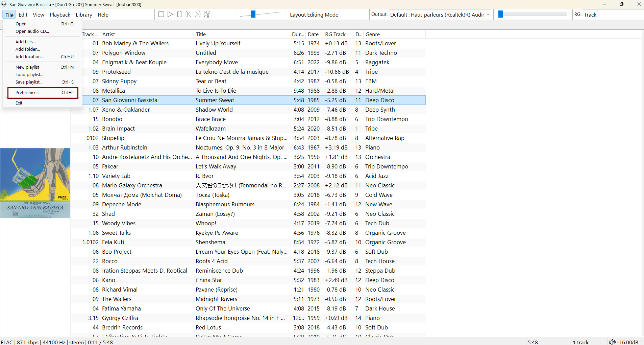The image size is (644, 345).
Task: Select Add folder... menu entry
Action: [43, 49]
